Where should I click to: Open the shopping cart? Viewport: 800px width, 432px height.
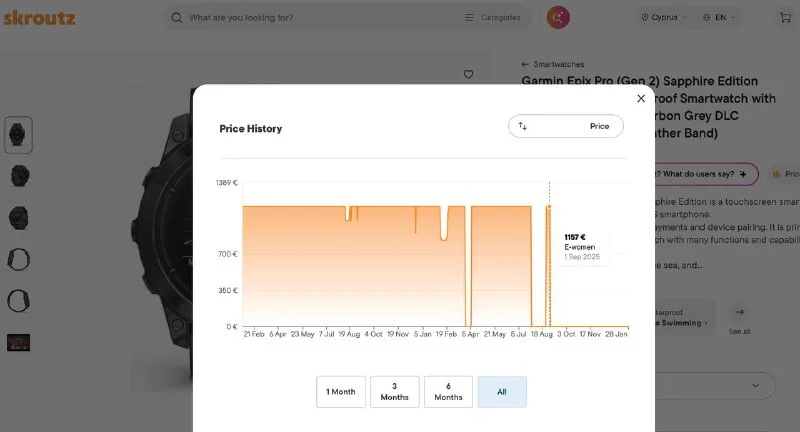point(783,18)
